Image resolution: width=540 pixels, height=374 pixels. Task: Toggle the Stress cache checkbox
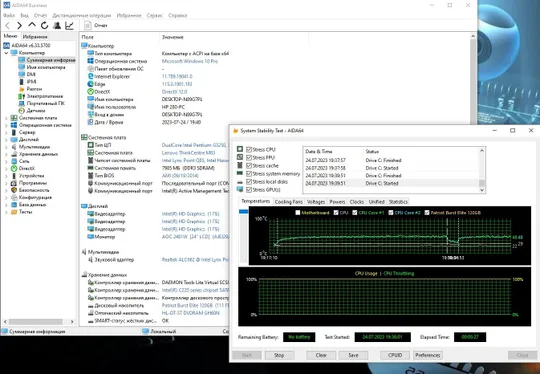point(249,166)
